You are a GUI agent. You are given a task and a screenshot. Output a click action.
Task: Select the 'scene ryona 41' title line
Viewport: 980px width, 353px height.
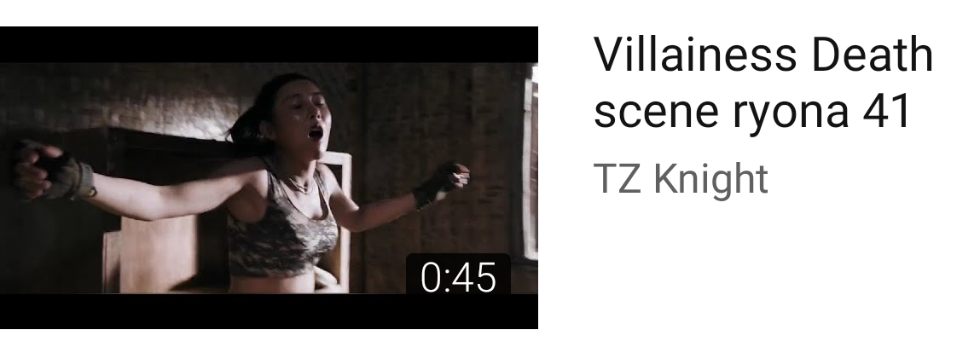click(752, 111)
